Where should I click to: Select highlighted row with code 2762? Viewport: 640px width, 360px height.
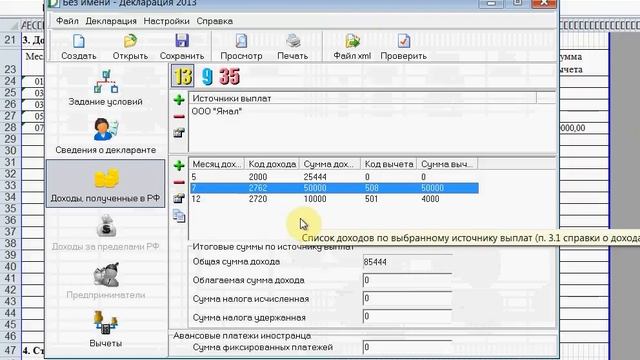pyautogui.click(x=334, y=188)
